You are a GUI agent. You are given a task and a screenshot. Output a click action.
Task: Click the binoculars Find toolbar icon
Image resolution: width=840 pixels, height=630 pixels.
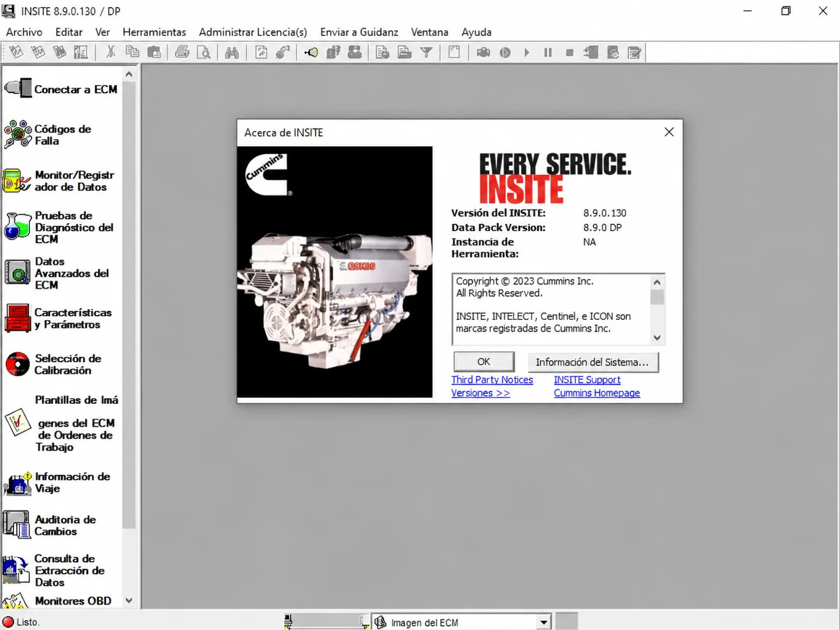click(232, 52)
